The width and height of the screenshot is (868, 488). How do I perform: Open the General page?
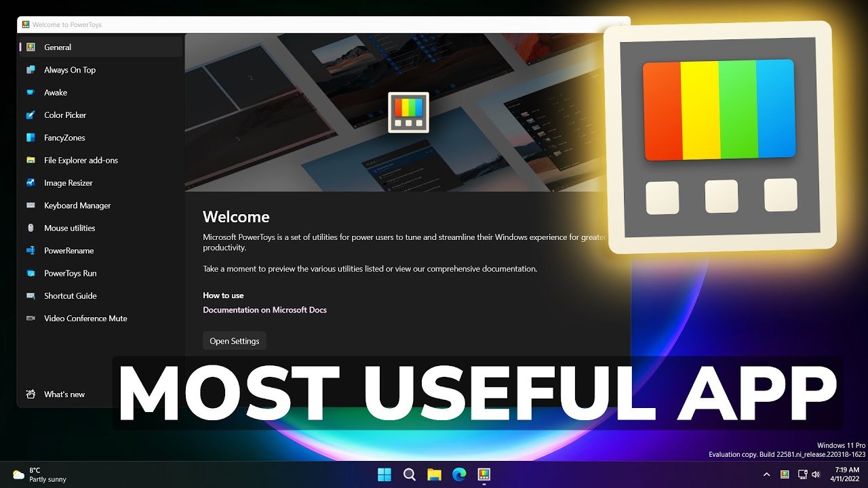coord(100,47)
